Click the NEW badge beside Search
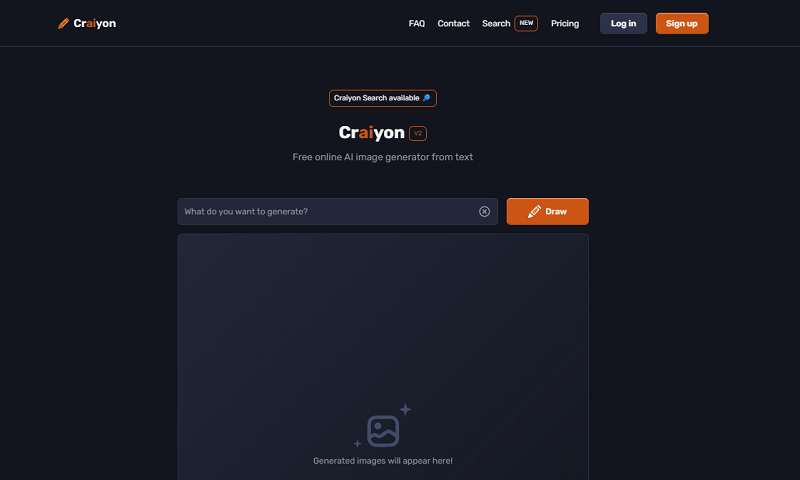The image size is (800, 480). 526,23
